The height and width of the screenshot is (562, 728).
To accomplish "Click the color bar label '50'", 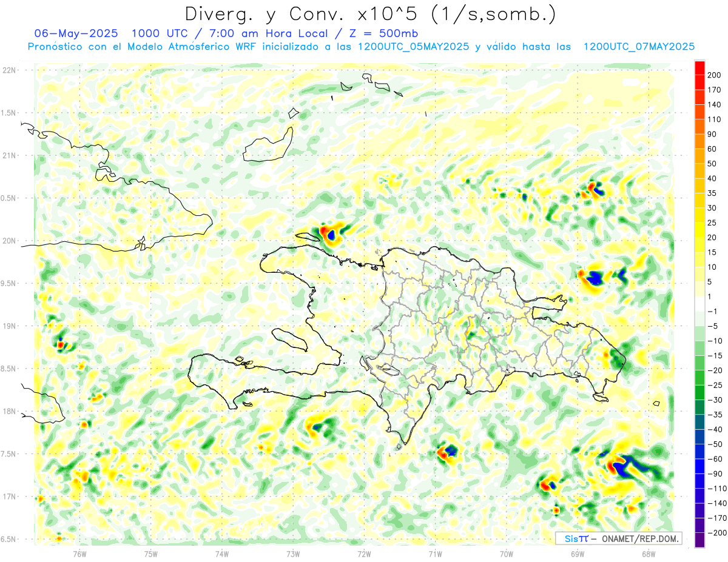I will 713,164.
